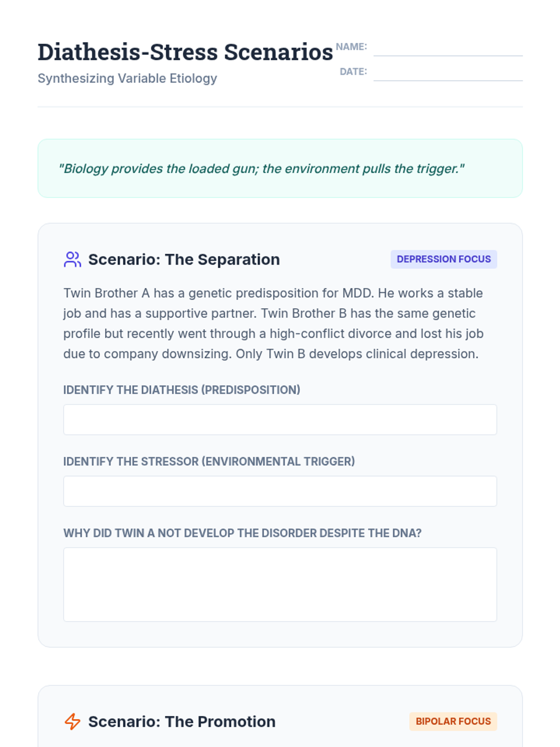The width and height of the screenshot is (560, 747).
Task: Click the Identify the Diathesis label
Action: pos(182,390)
